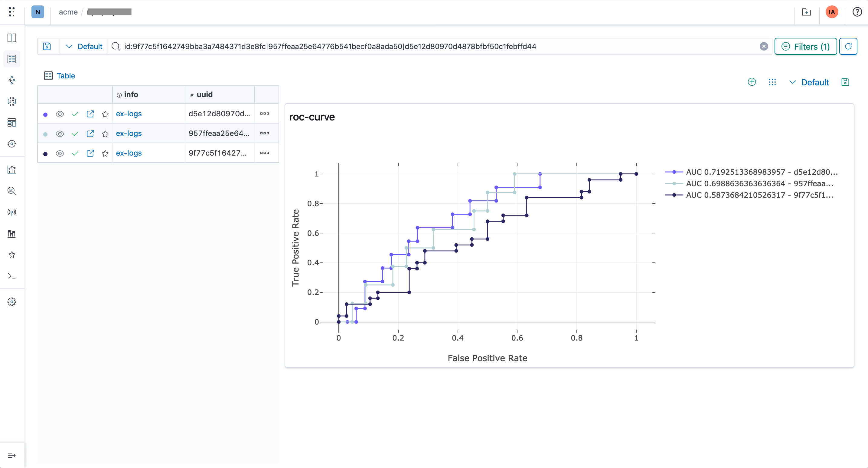The image size is (868, 468).
Task: Open the compare/split view sidebar icon
Action: 12,38
